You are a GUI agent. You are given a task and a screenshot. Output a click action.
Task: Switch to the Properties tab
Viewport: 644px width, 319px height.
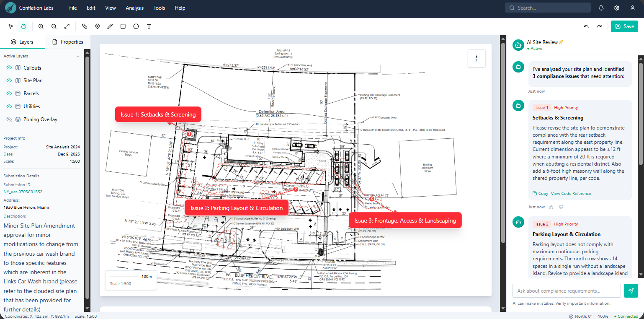pos(67,41)
